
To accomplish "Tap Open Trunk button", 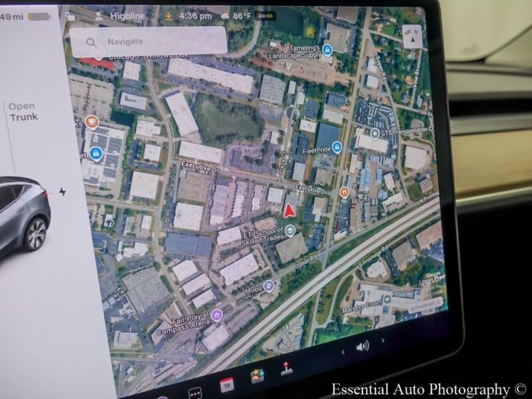I will coord(23,112).
